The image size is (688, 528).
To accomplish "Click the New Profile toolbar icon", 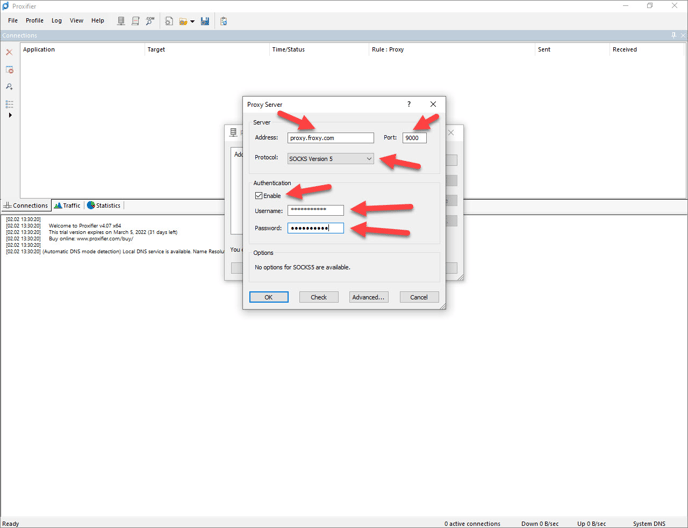I will pos(169,21).
